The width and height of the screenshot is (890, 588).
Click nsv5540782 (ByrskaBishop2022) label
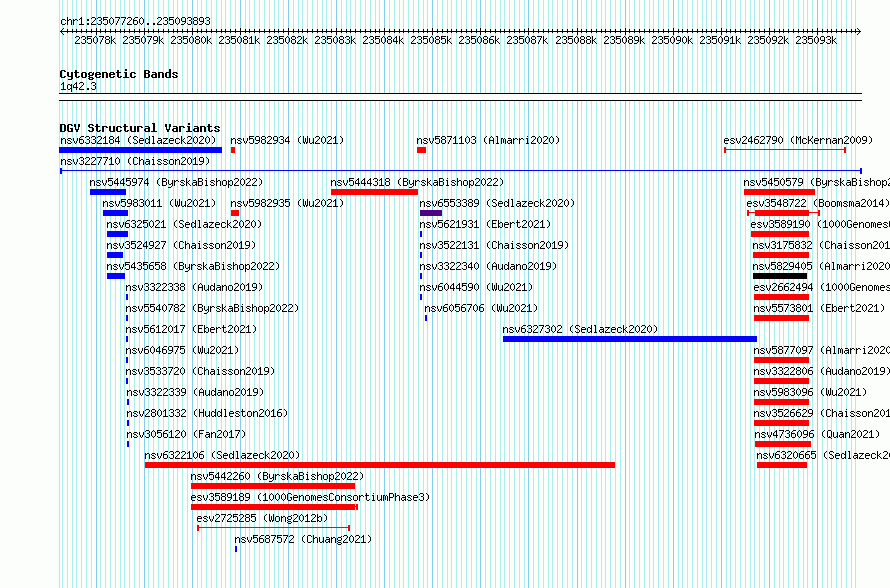tap(212, 308)
